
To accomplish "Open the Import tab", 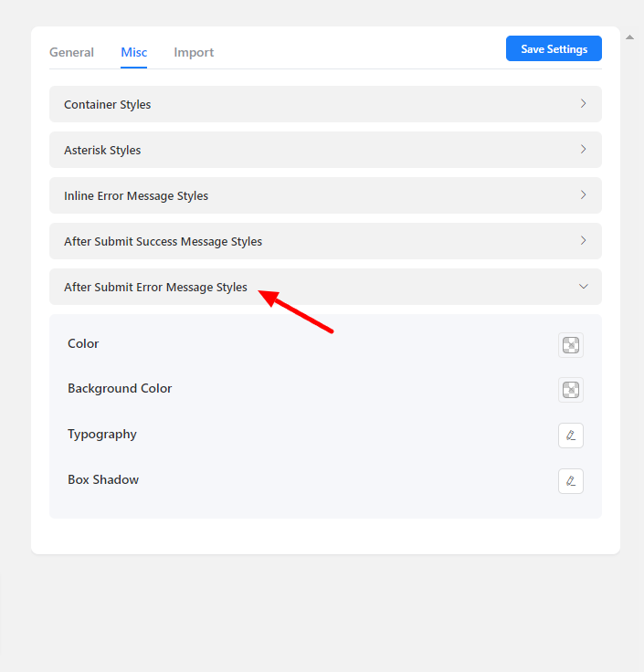I will click(x=194, y=52).
